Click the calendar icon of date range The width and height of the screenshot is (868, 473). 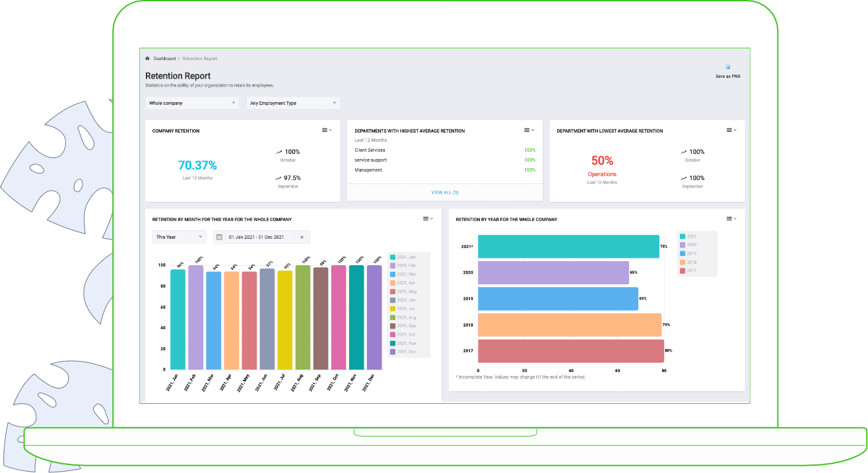219,237
